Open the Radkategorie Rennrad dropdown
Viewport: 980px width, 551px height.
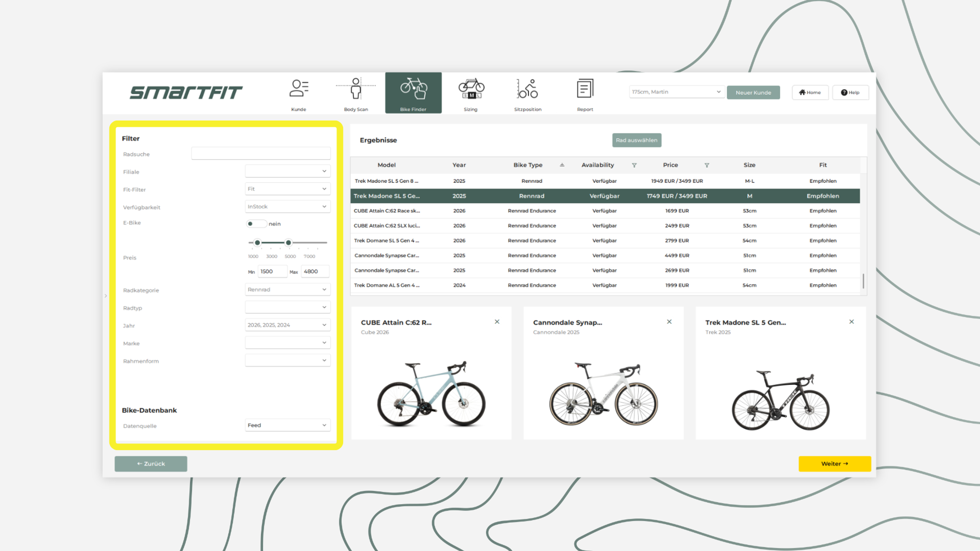(288, 289)
